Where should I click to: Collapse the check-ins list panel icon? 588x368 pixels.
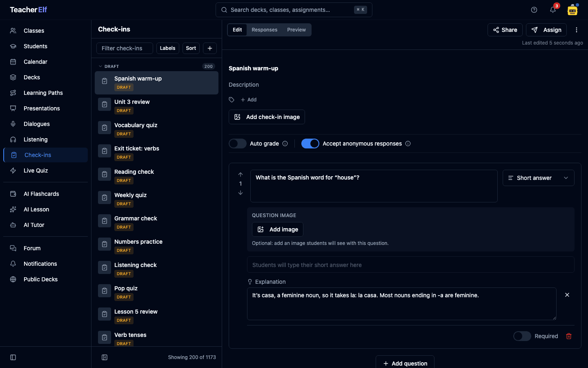point(105,357)
